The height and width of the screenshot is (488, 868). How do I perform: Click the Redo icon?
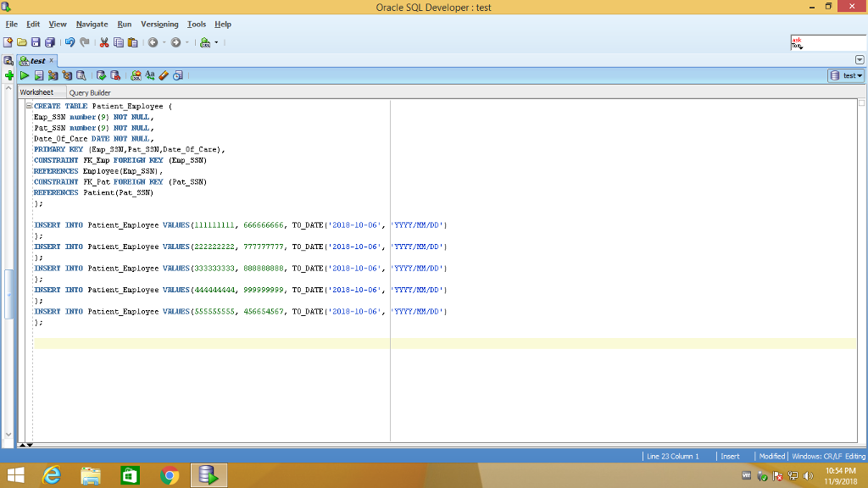coord(84,42)
